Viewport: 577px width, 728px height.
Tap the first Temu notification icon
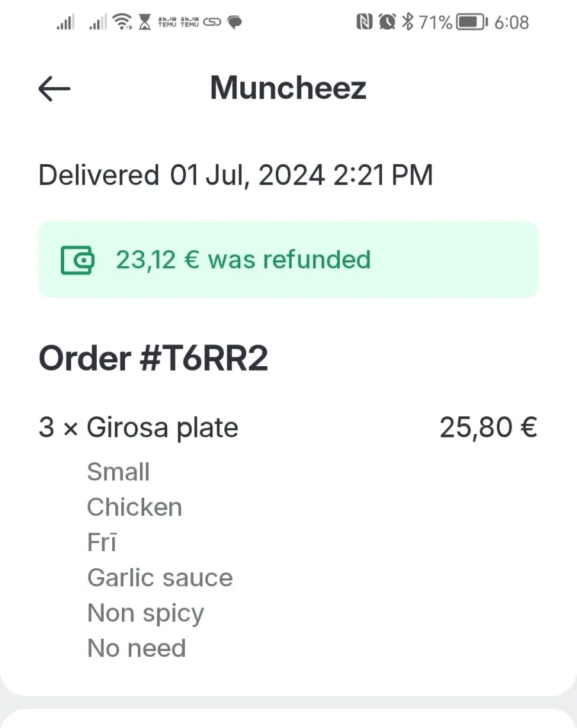click(167, 22)
